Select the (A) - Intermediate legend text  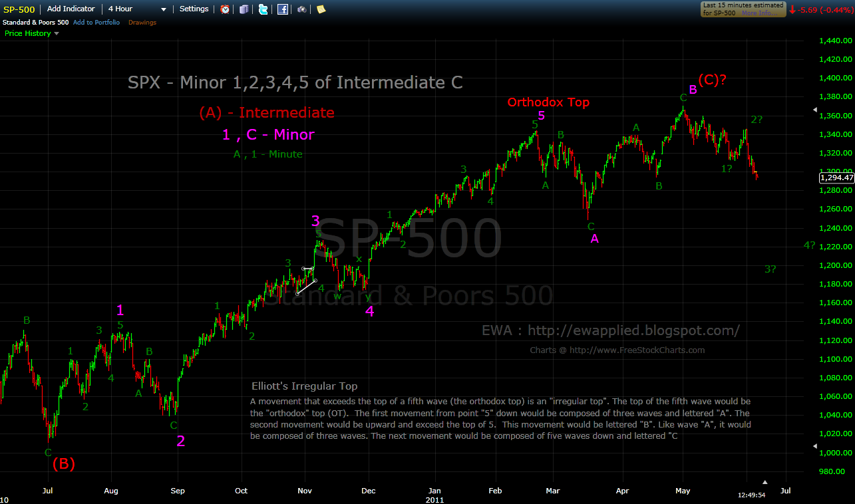[267, 113]
